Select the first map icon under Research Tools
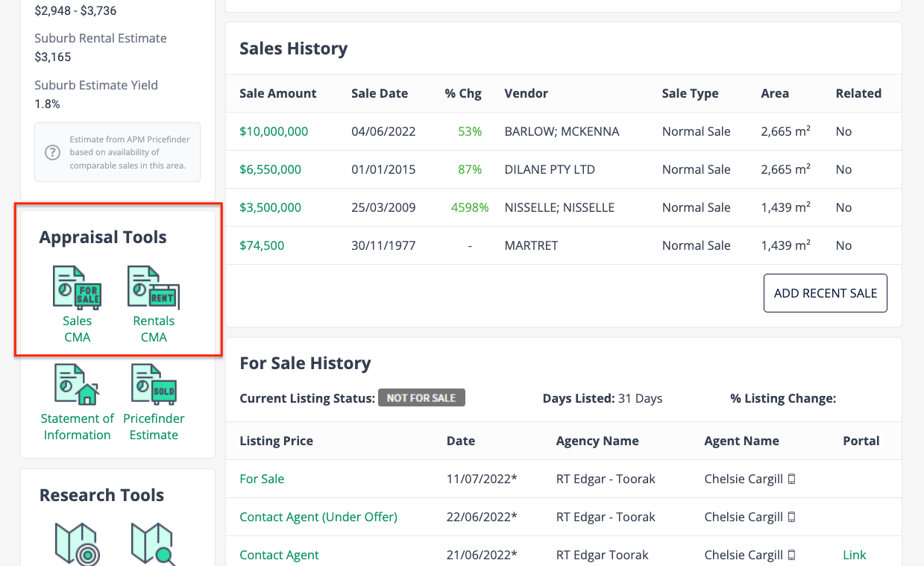 [77, 544]
